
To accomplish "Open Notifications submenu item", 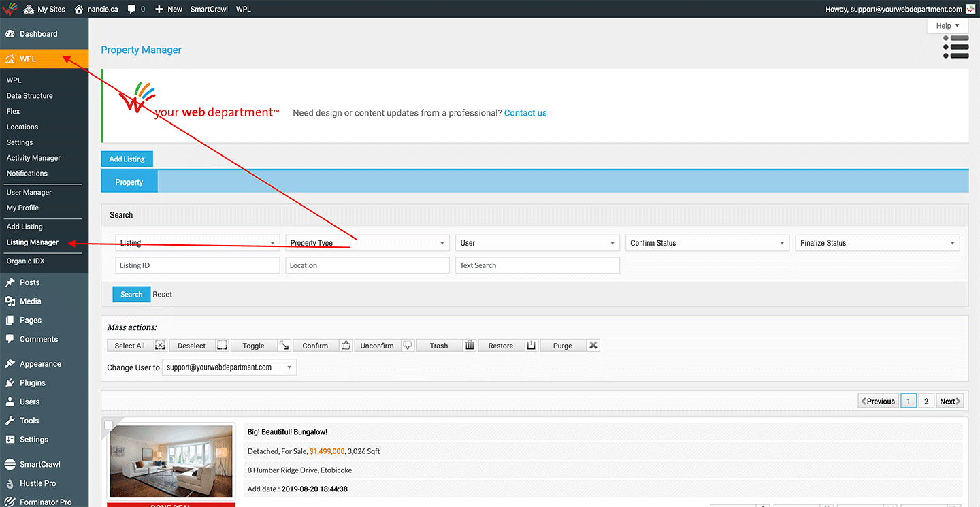I will click(27, 174).
